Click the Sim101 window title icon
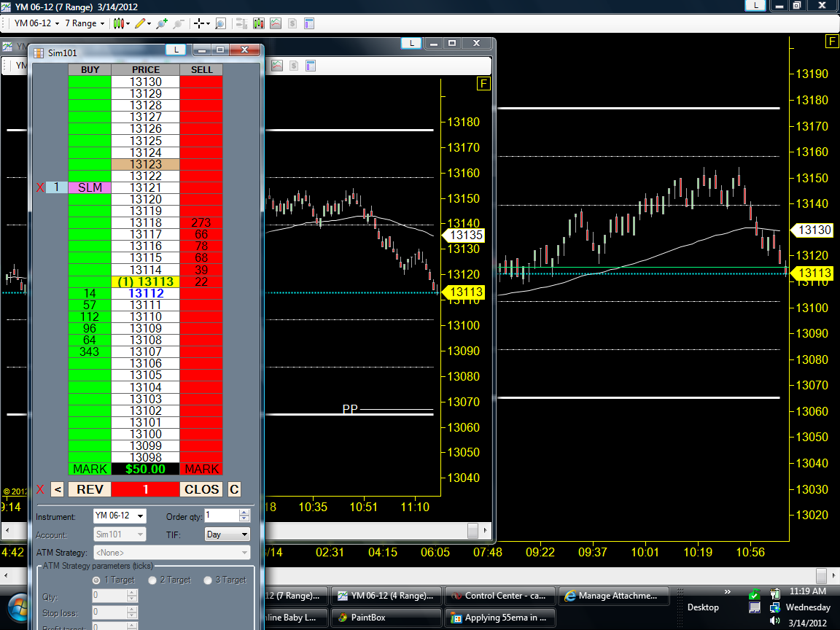Image resolution: width=840 pixels, height=630 pixels. (x=39, y=52)
